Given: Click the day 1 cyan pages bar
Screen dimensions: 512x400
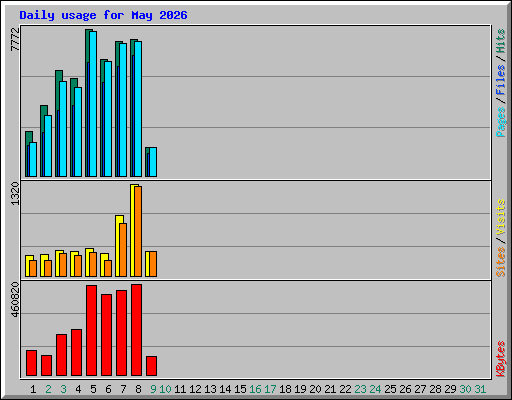Looking at the screenshot, I should (33, 160).
